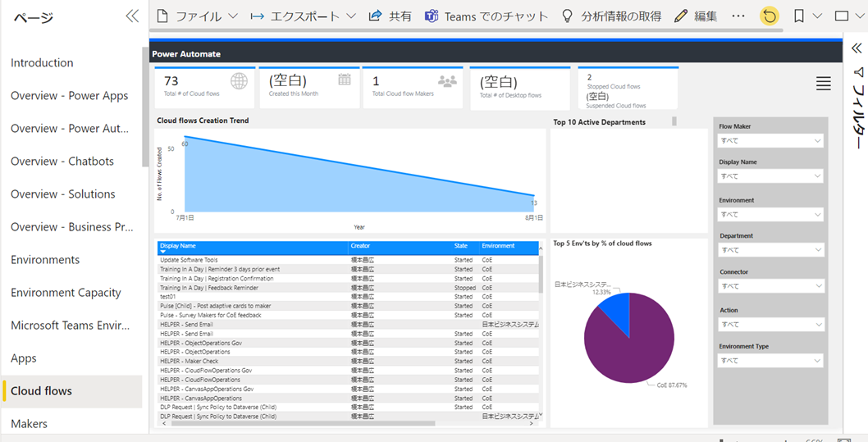This screenshot has height=442, width=868.
Task: Click blue 12.33% pie slice
Action: [x=617, y=312]
